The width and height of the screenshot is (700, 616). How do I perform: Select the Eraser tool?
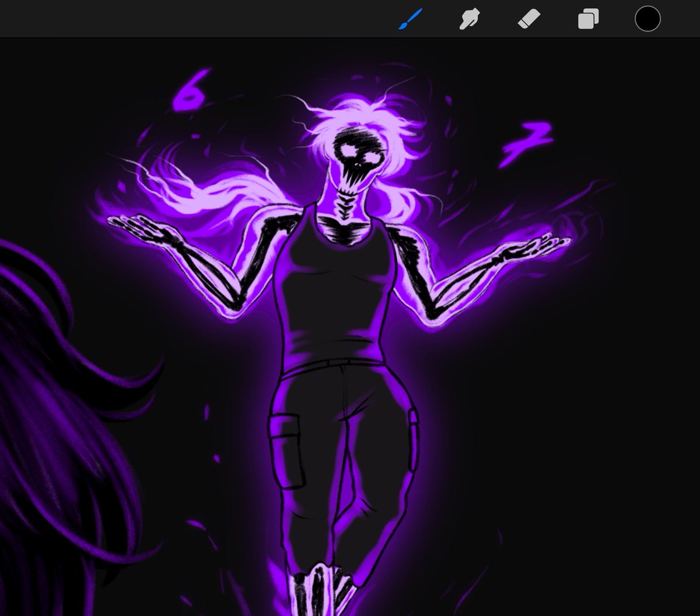530,19
